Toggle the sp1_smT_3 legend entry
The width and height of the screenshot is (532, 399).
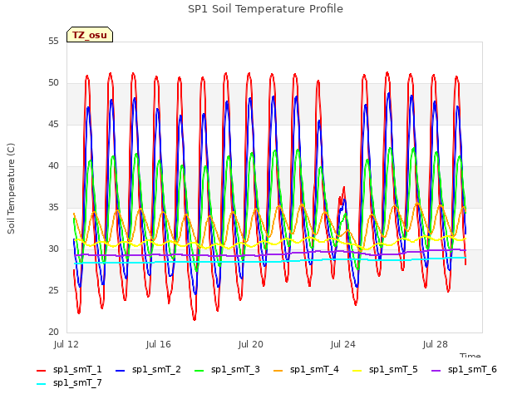coord(227,369)
